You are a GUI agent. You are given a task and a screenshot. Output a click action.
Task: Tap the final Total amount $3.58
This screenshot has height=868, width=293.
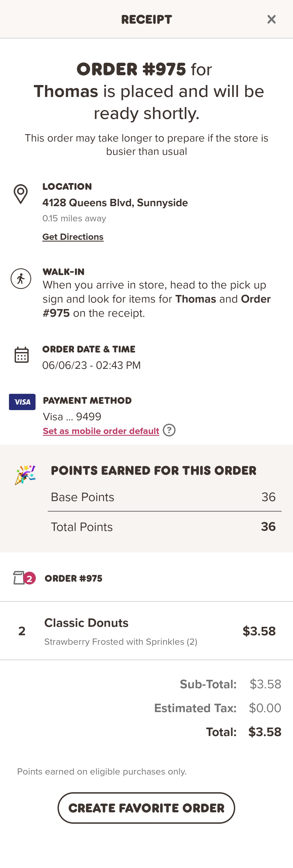[x=264, y=732]
